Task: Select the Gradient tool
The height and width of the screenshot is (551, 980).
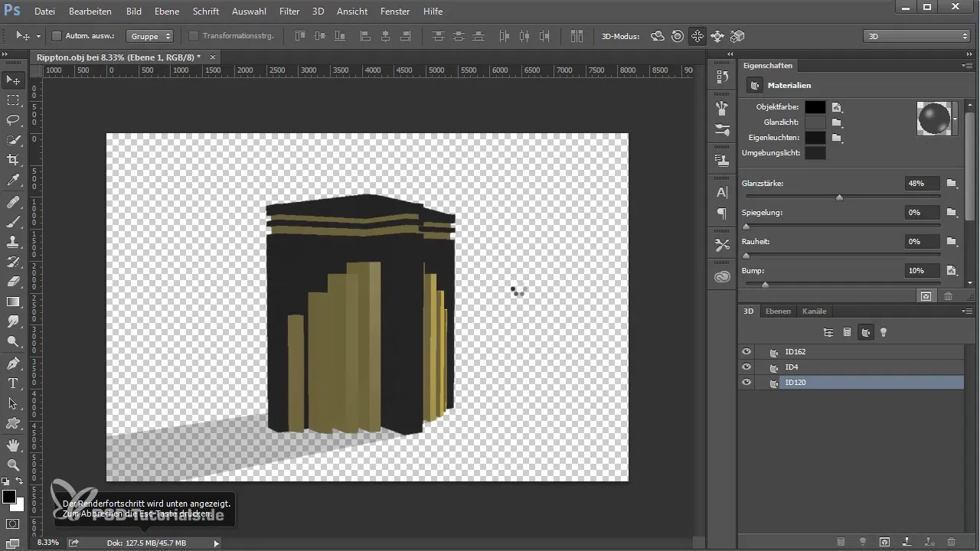Action: point(13,302)
